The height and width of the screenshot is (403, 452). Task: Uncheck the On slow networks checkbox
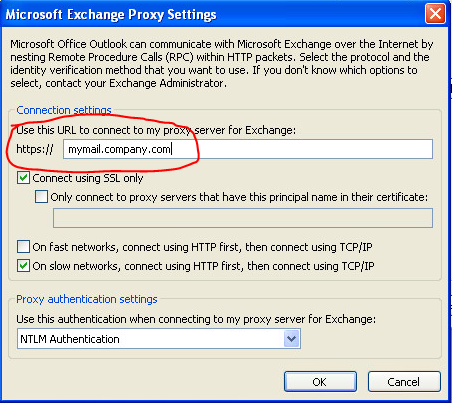pos(23,266)
